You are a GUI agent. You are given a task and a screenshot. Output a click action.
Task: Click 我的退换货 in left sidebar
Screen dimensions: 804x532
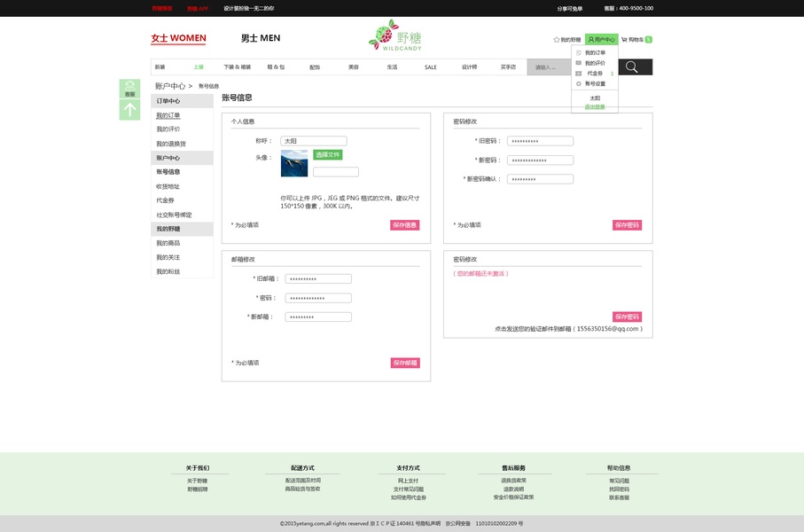(171, 144)
